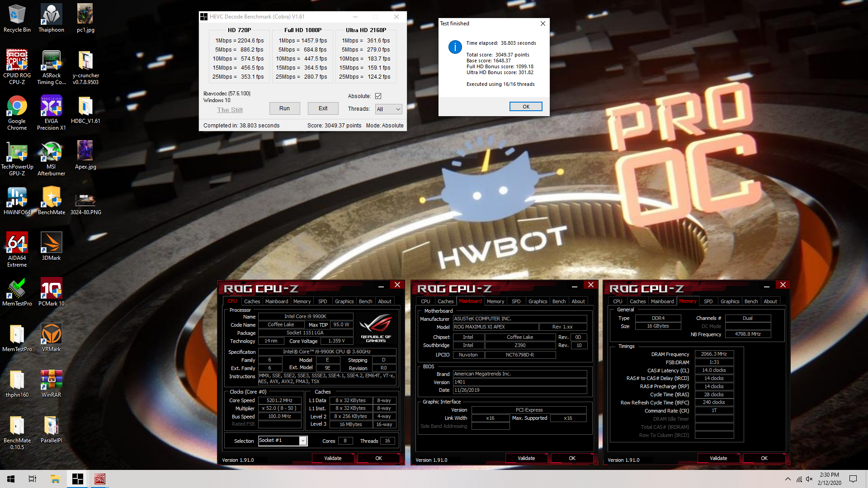Viewport: 868px width, 488px height.
Task: Open VRMark desktop shortcut
Action: [51, 338]
